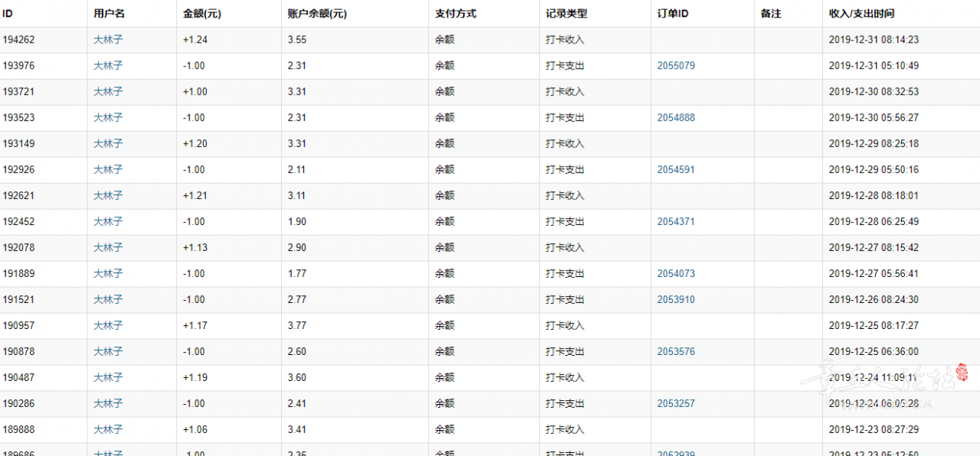The width and height of the screenshot is (980, 456).
Task: Click username 大林子 in row 190286
Action: (x=108, y=404)
